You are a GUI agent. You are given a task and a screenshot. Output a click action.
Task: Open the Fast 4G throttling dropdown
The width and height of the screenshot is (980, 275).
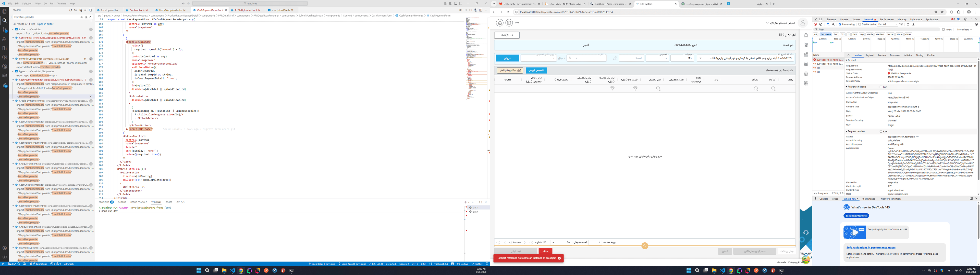pos(888,24)
